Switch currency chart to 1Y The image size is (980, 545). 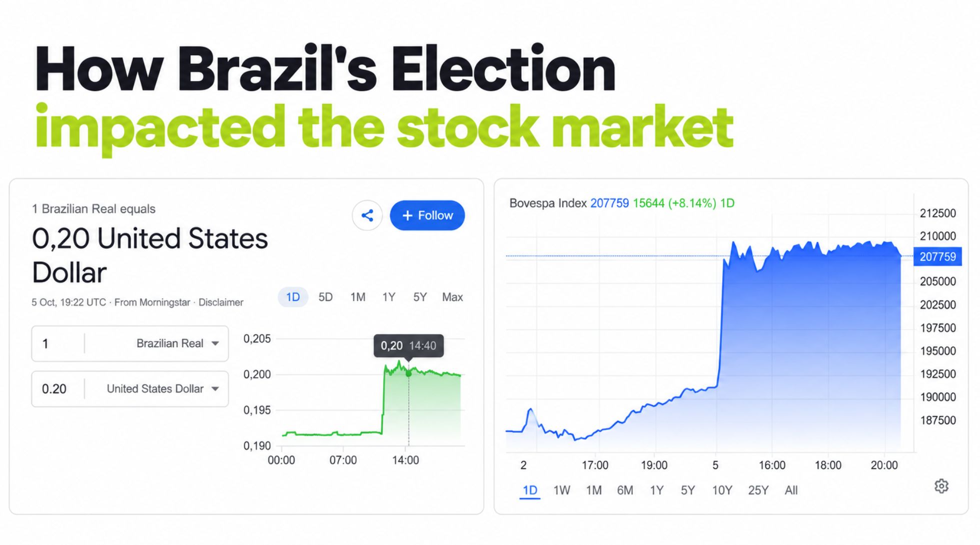pos(389,297)
